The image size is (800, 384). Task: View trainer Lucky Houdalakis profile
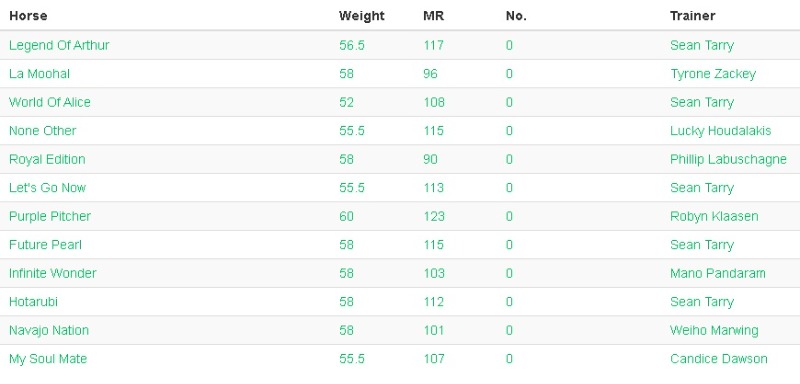pos(720,131)
